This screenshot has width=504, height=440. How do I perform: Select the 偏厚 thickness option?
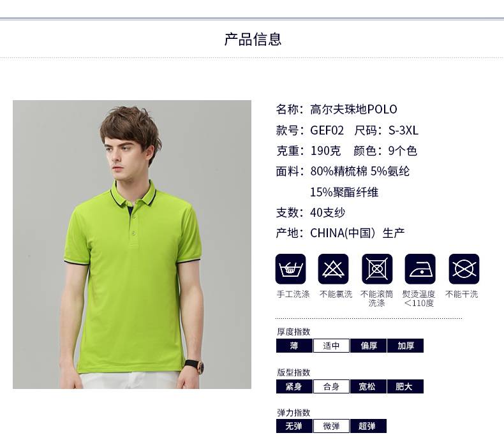coord(368,346)
